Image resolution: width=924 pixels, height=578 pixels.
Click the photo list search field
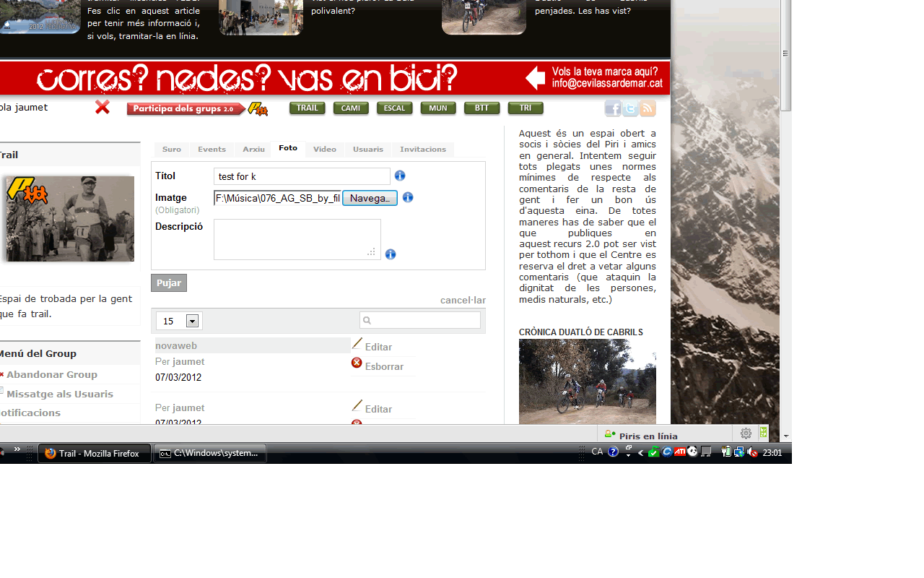[x=420, y=320]
